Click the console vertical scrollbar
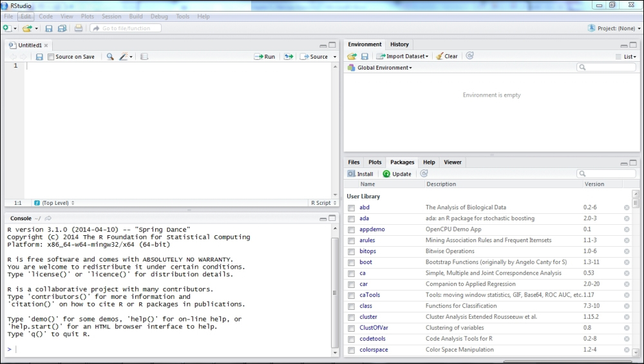 pos(335,292)
